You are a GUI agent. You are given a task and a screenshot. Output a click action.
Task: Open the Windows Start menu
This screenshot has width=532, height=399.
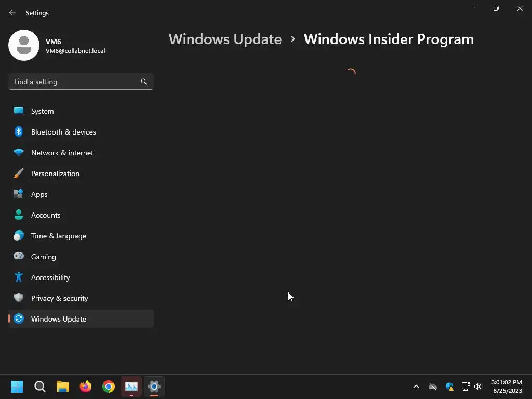[17, 387]
